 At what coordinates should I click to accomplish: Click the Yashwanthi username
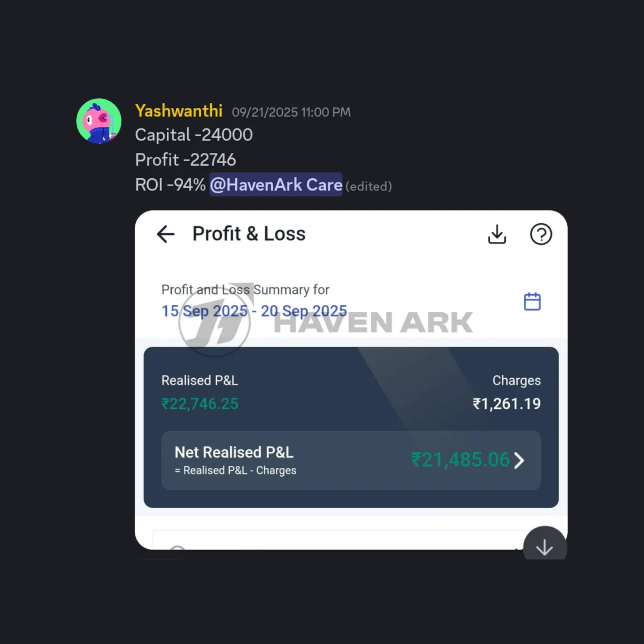[179, 111]
